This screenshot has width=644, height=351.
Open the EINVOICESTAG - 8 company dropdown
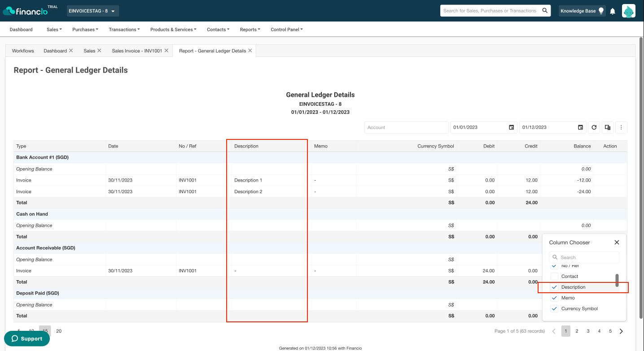coord(93,11)
